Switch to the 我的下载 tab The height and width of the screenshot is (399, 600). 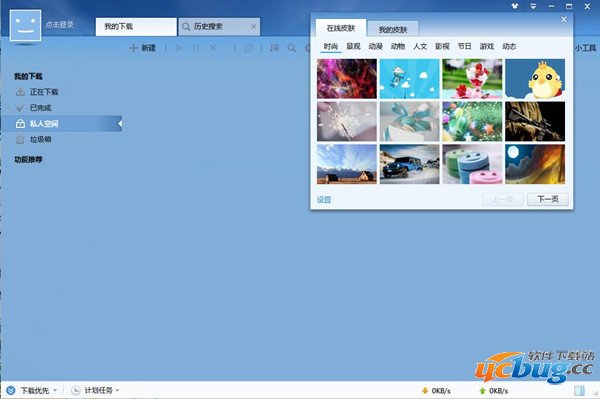pyautogui.click(x=136, y=27)
